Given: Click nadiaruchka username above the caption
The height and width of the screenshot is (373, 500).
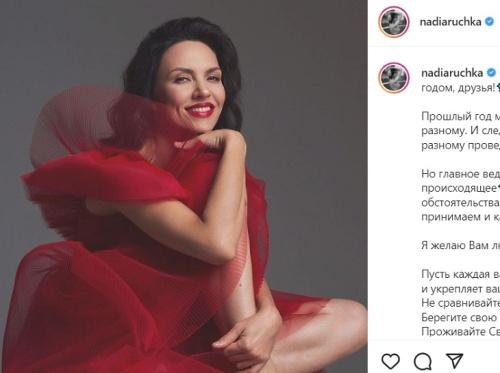Looking at the screenshot, I should 452,72.
